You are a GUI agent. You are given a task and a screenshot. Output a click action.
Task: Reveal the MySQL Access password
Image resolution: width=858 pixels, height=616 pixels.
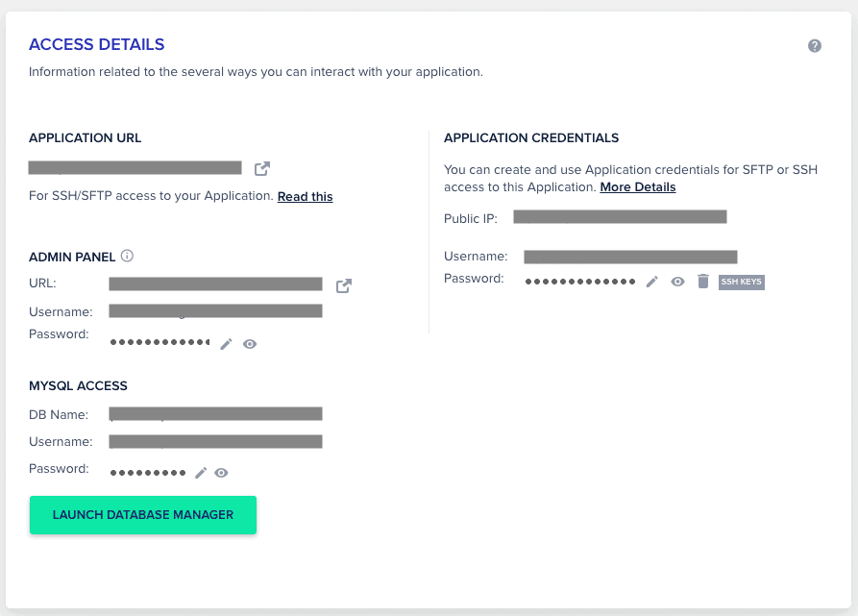[222, 472]
